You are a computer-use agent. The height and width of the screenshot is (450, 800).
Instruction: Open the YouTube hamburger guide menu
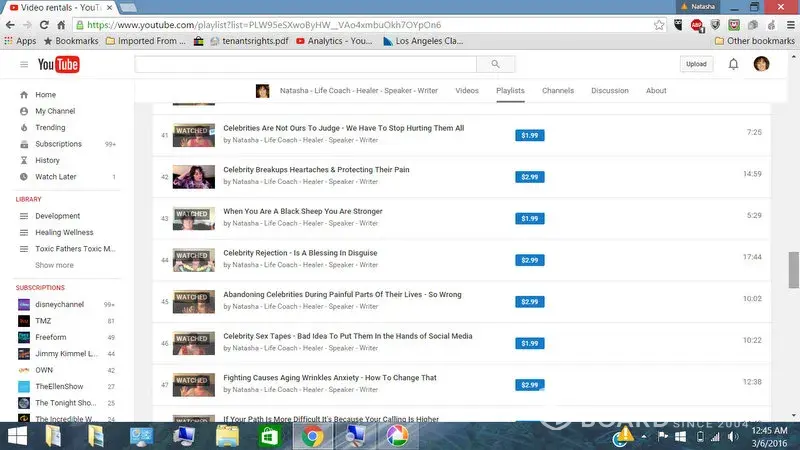(24, 65)
